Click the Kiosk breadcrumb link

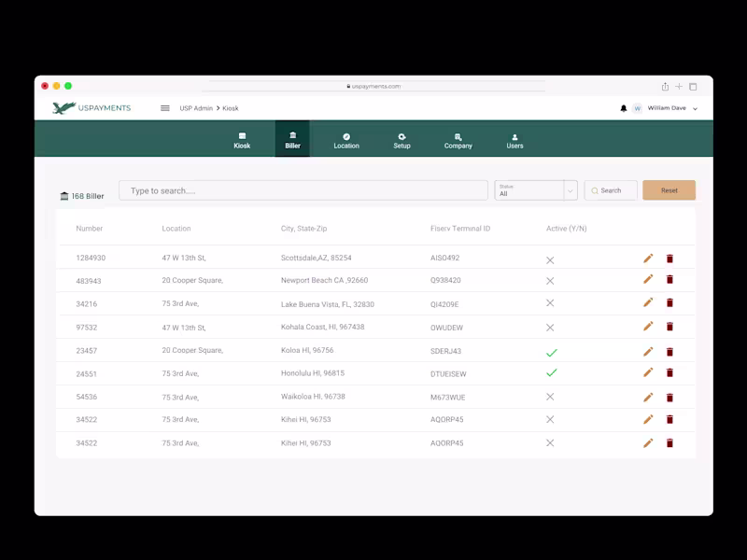[230, 108]
